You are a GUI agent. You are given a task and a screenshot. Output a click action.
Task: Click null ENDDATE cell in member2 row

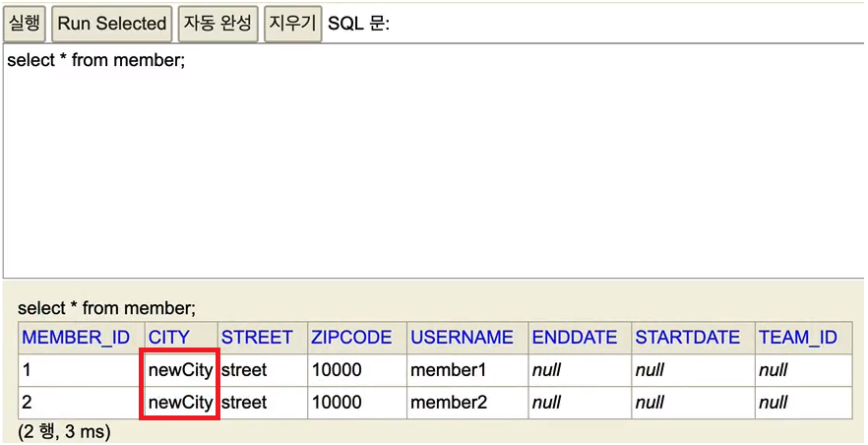click(580, 403)
